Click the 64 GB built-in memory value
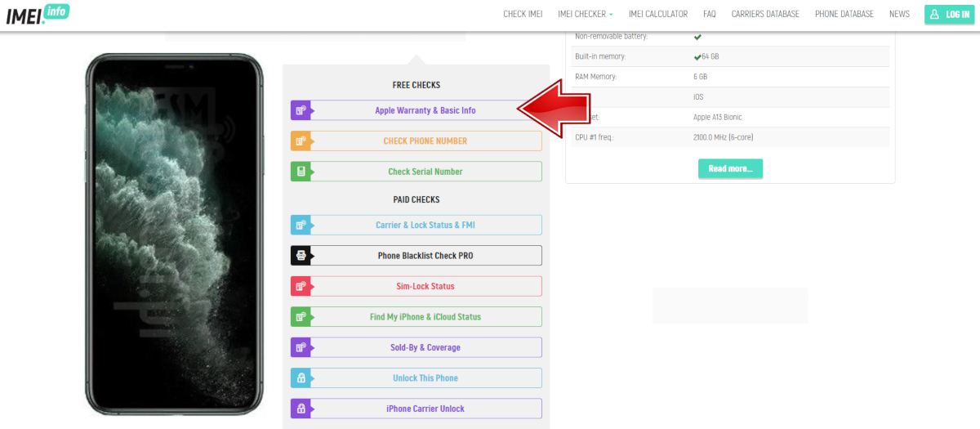 (710, 56)
